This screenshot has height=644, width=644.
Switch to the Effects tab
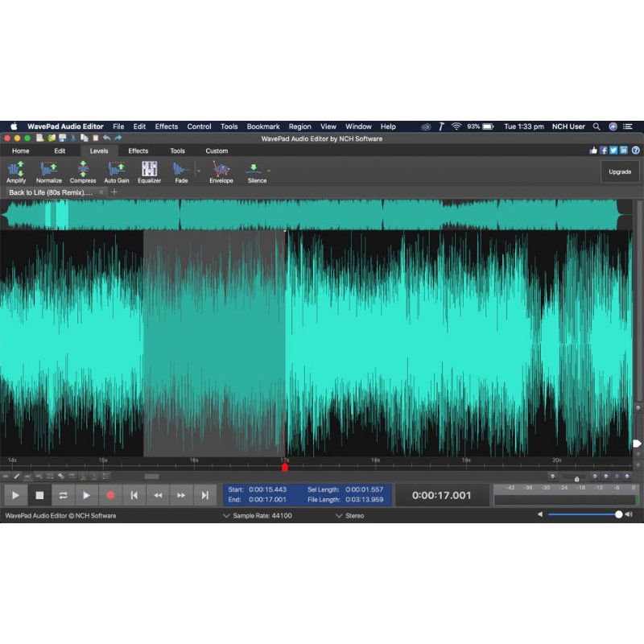pos(138,151)
